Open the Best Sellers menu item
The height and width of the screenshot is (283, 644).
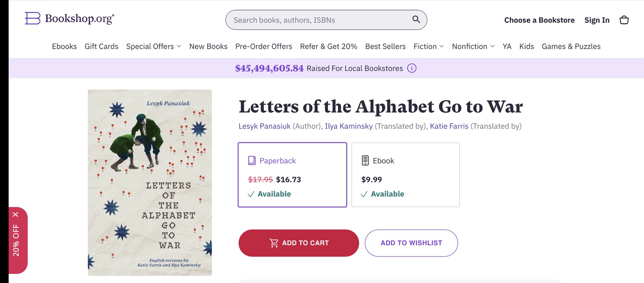385,46
